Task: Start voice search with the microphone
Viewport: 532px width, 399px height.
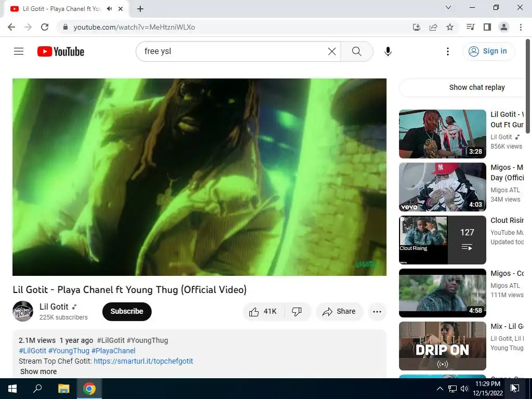Action: (388, 51)
